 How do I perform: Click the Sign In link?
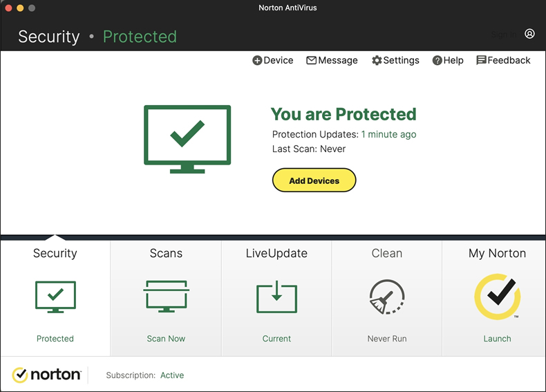pos(504,35)
